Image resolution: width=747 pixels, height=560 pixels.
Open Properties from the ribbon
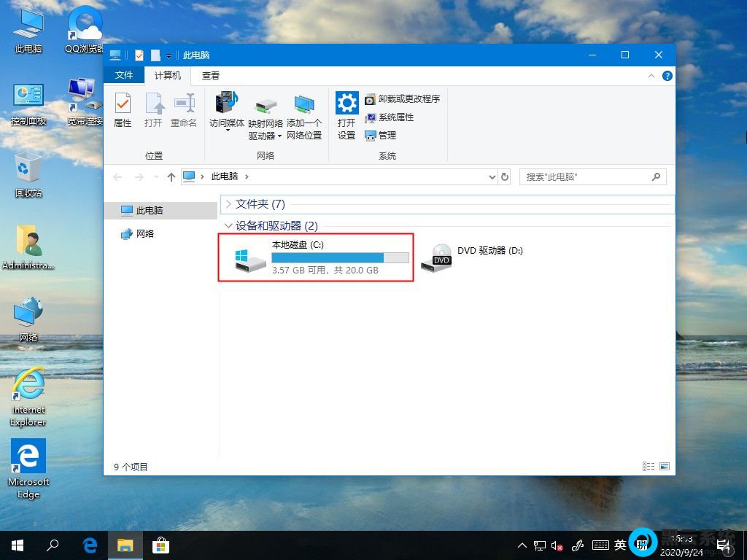(x=123, y=109)
